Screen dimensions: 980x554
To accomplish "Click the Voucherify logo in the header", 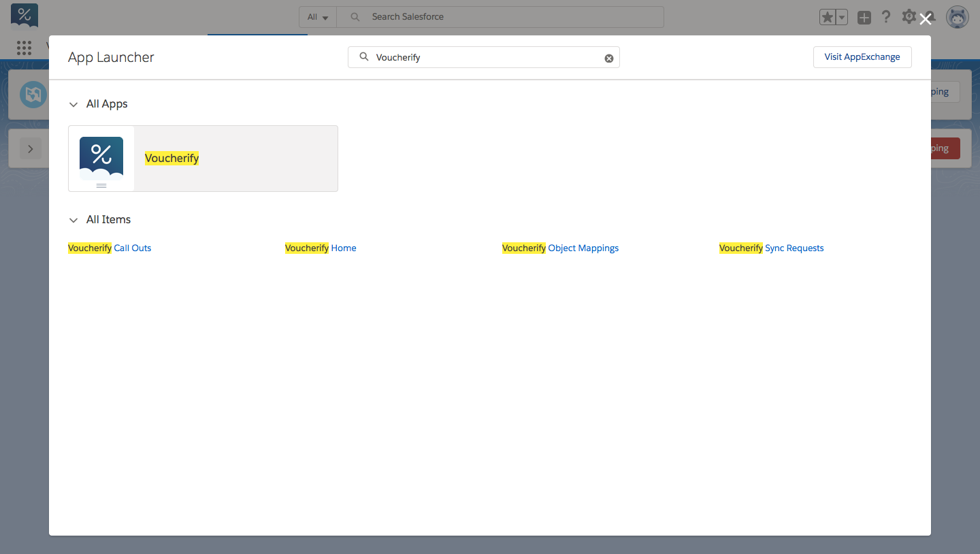I will coord(24,16).
